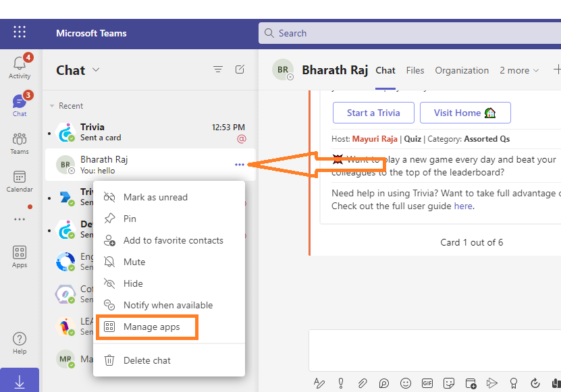Collapse the Recent chats section
The image size is (561, 392).
(x=52, y=106)
